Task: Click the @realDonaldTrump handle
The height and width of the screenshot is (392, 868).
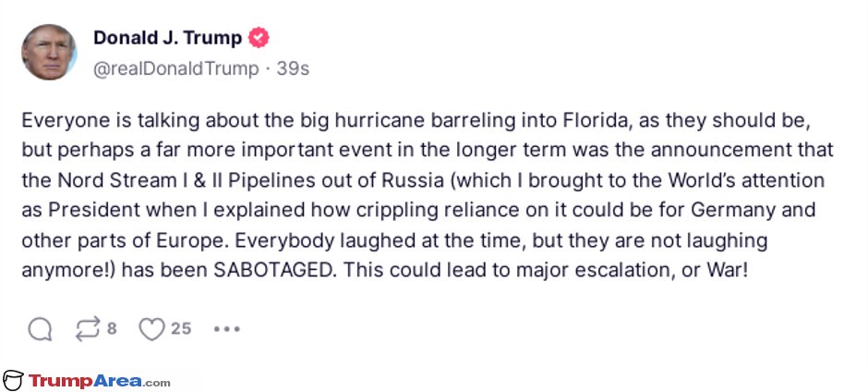Action: (x=176, y=68)
